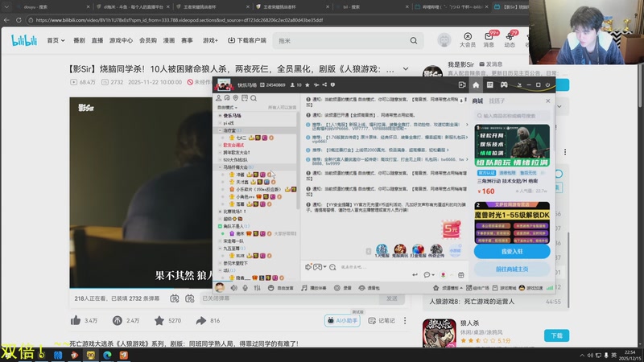Open the emoji bubble icon in chat box
The image size is (644, 362).
(x=427, y=274)
